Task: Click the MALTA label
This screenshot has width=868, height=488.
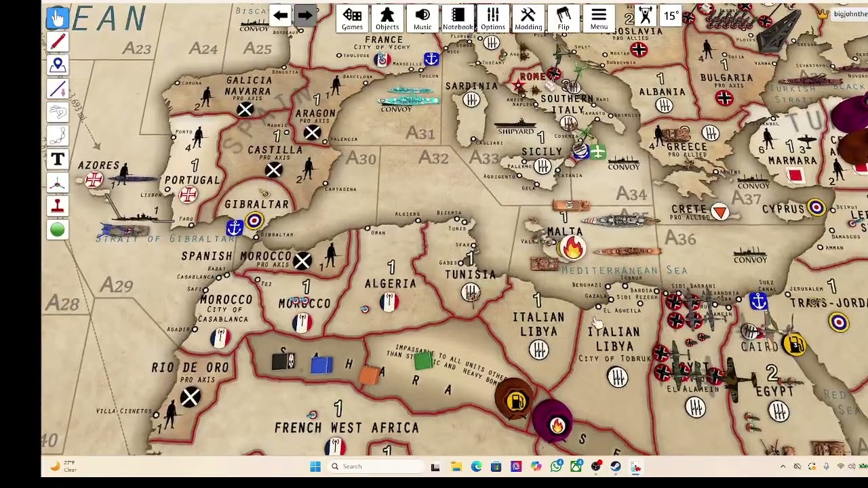Action: [x=564, y=232]
